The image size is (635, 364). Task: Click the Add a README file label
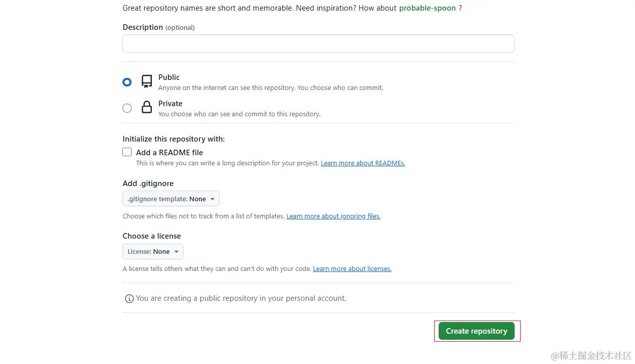170,152
